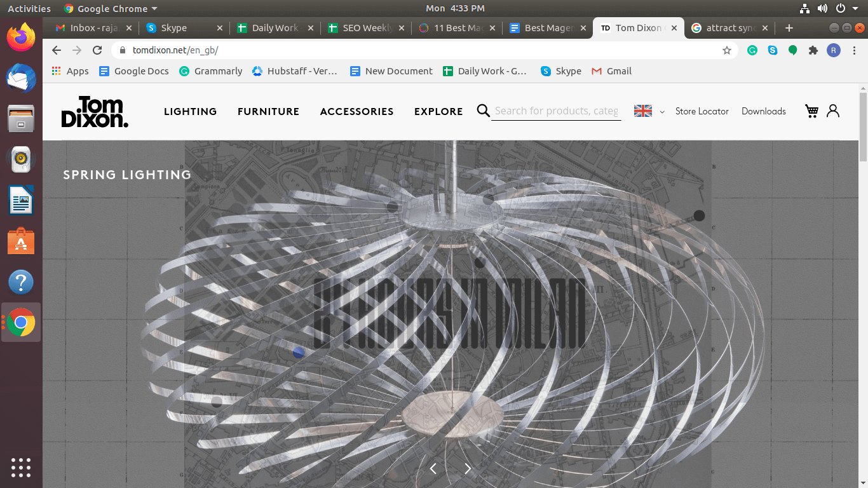Open the Skype bookmark
Screen dimensions: 868x488
[561, 71]
